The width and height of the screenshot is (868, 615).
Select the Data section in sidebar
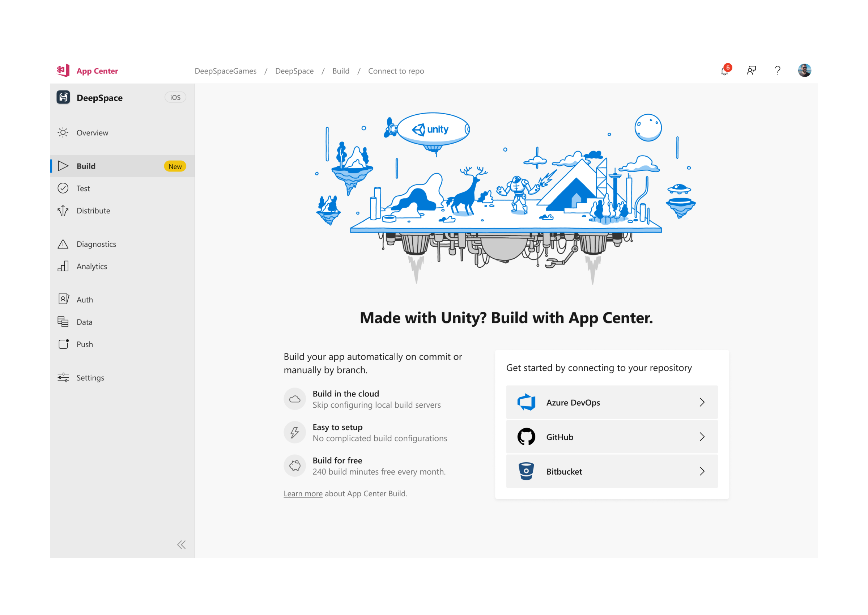[84, 322]
